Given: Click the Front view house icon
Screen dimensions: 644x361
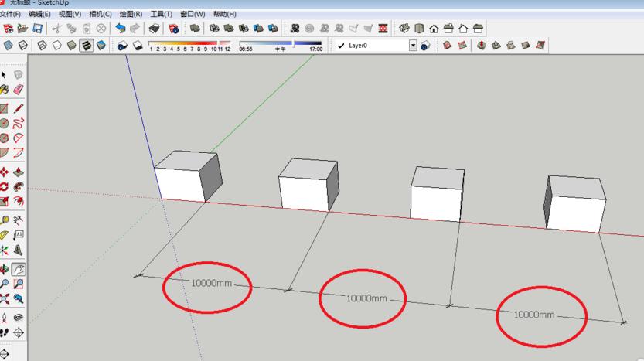Looking at the screenshot, I should pos(434,29).
